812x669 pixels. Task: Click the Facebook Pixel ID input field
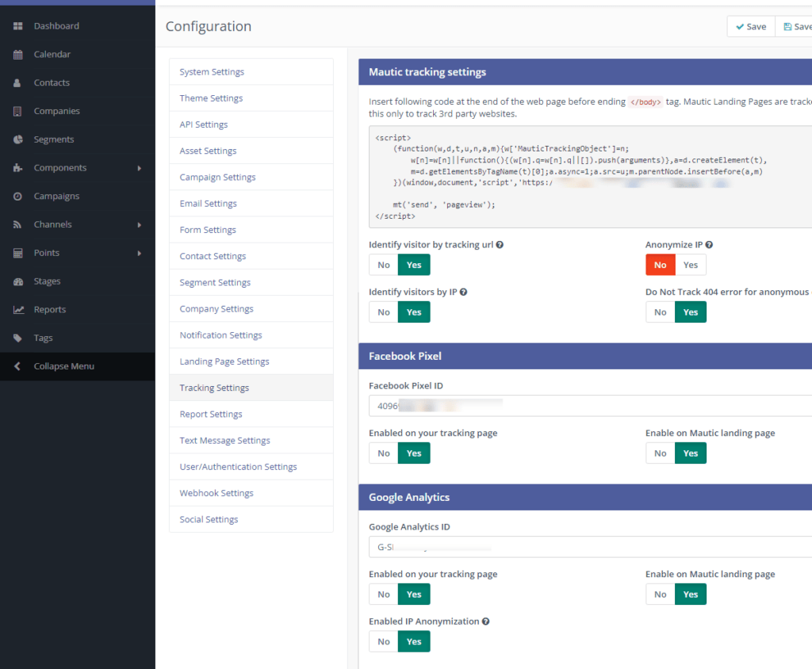pos(590,406)
